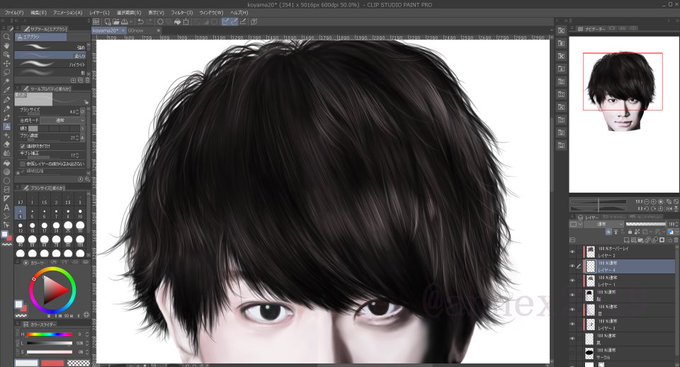Toggle visibility of レイヤー 1
This screenshot has height=367, width=680.
coord(572,281)
